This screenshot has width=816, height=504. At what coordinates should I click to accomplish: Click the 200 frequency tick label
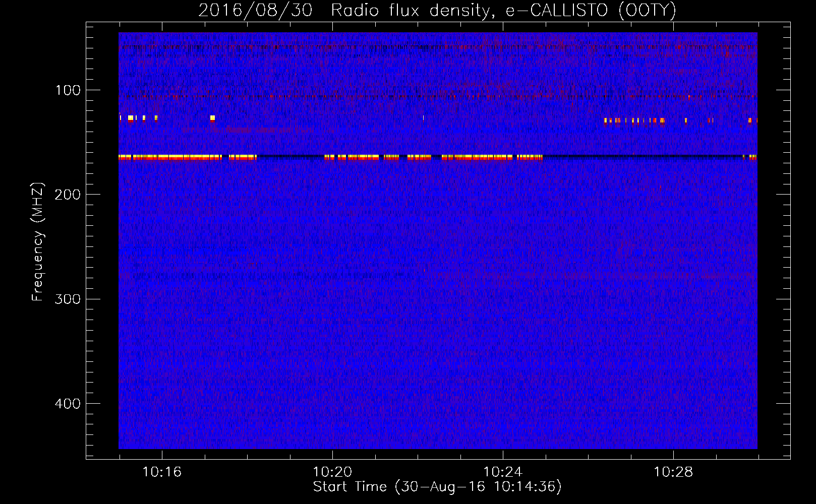(x=68, y=195)
